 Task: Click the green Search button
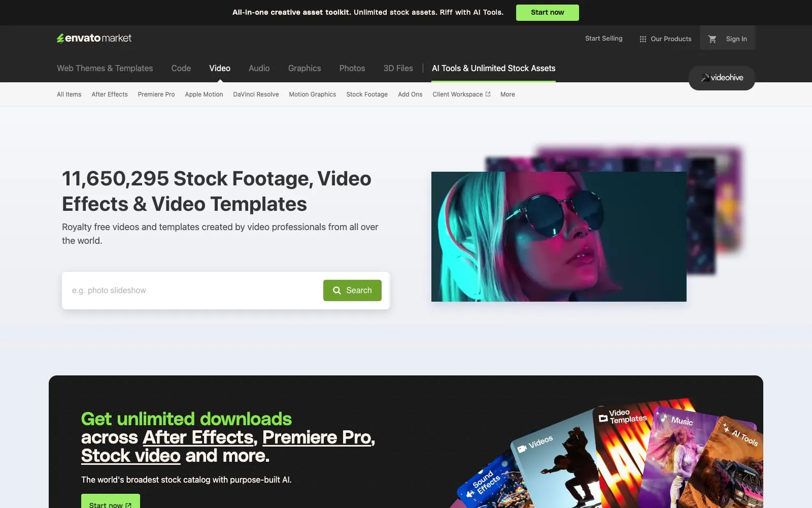pyautogui.click(x=352, y=291)
